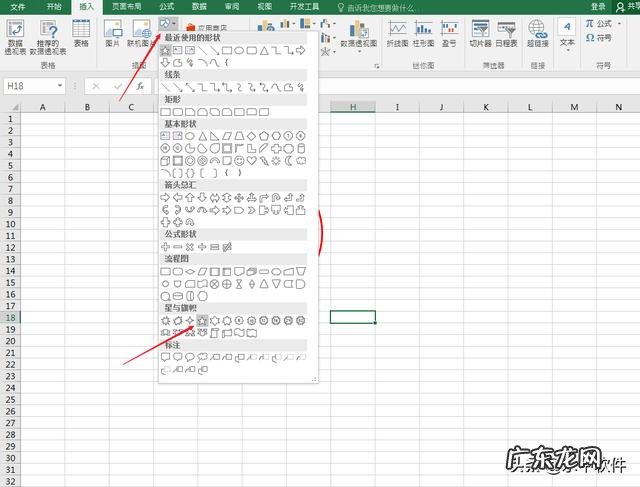
Task: Click the Pictures button
Action: (x=113, y=33)
